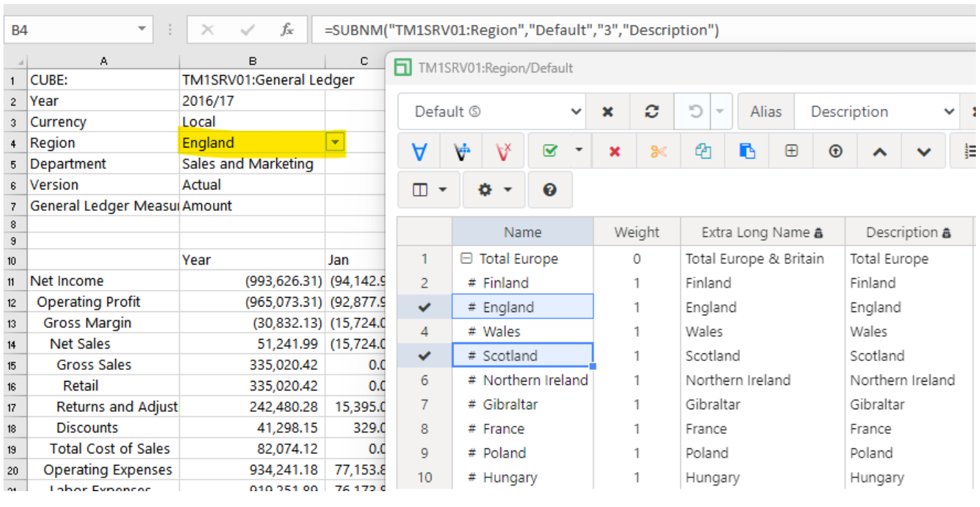Open the Region cell dropdown arrow in Excel
This screenshot has height=507, width=980.
(x=335, y=143)
